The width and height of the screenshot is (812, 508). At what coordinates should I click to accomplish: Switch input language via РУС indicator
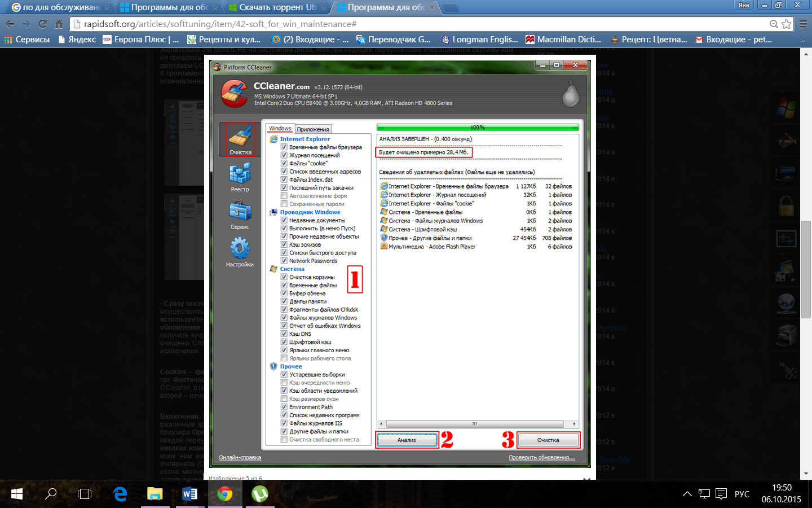tap(742, 494)
